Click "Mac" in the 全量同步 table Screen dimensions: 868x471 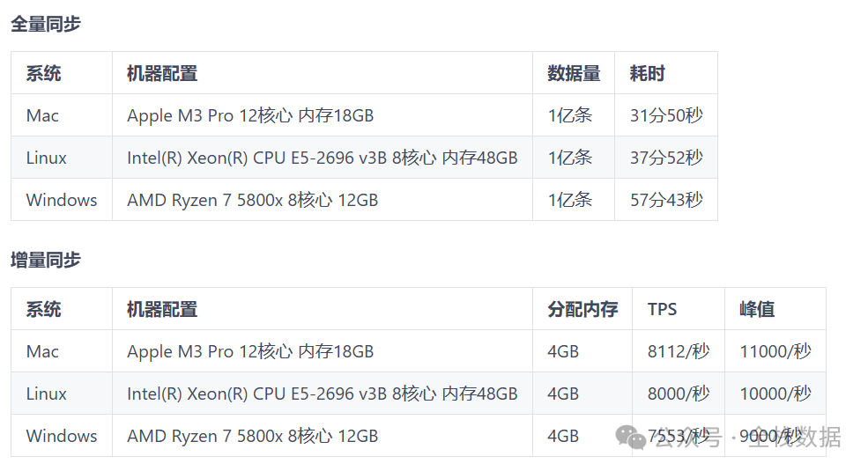click(x=42, y=115)
